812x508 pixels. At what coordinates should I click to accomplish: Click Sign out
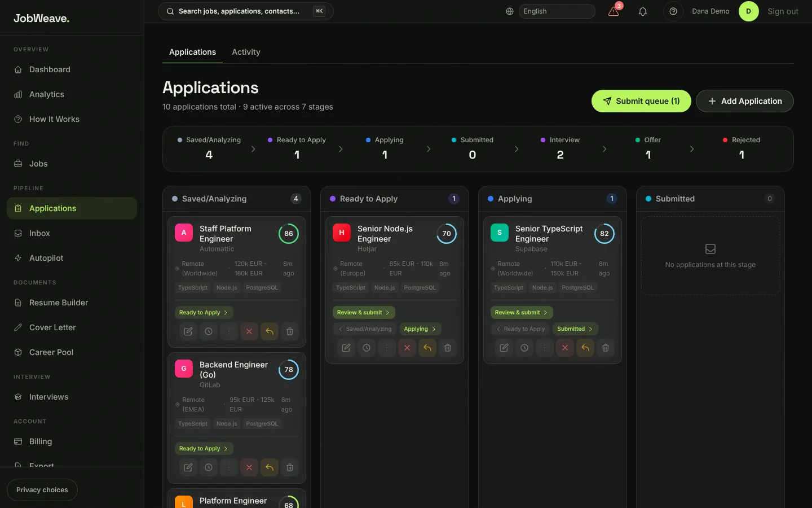pyautogui.click(x=783, y=11)
